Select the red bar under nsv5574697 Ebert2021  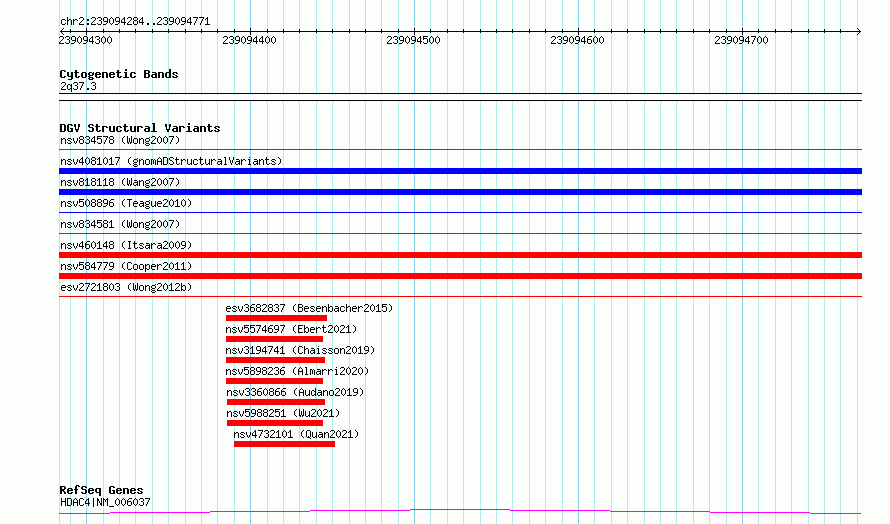click(274, 339)
